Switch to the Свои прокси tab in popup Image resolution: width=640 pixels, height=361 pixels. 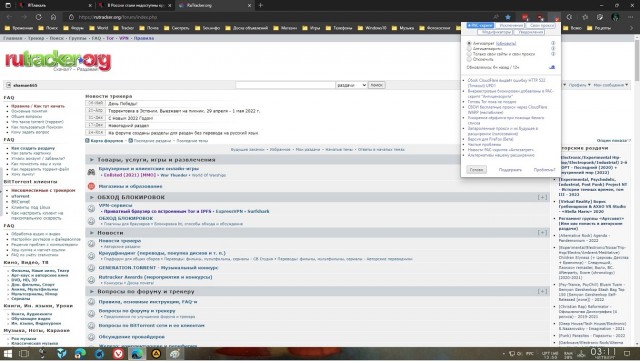coord(541,25)
